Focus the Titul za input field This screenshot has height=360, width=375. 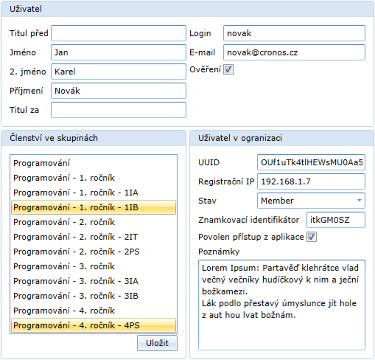click(119, 110)
